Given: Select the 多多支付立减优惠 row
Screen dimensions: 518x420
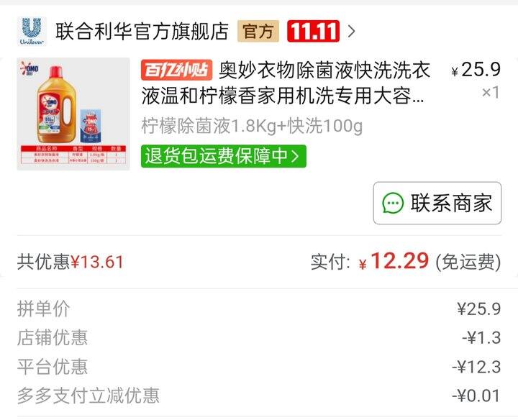Looking at the screenshot, I should coord(259,396).
